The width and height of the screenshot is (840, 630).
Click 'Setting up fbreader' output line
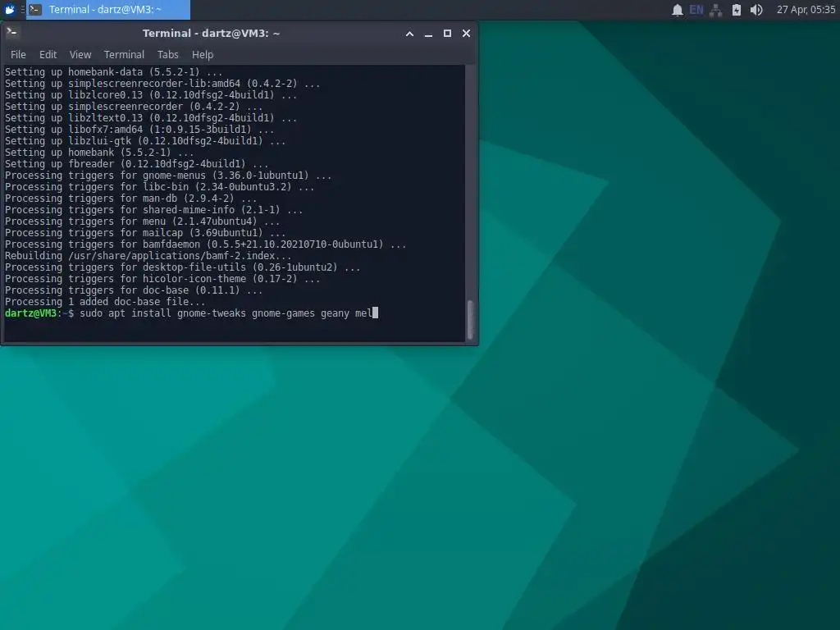point(137,164)
